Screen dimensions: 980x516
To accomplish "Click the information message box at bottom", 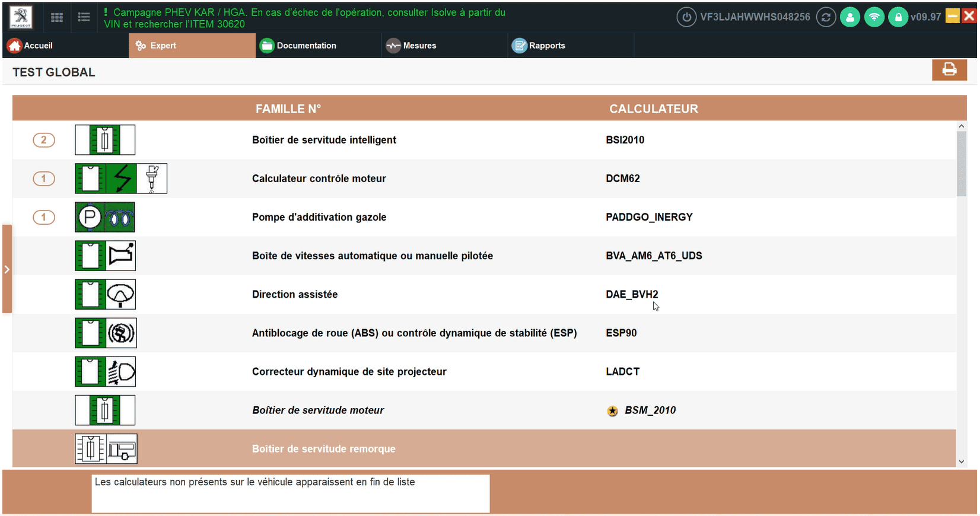I will 291,493.
